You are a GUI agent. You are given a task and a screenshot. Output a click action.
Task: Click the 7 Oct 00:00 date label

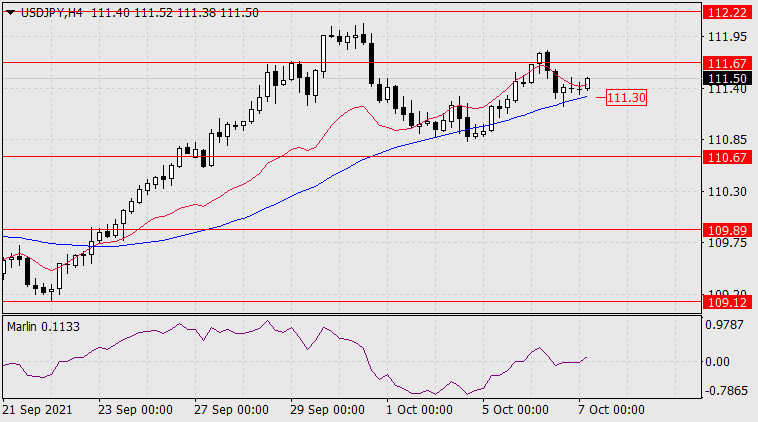(611, 410)
